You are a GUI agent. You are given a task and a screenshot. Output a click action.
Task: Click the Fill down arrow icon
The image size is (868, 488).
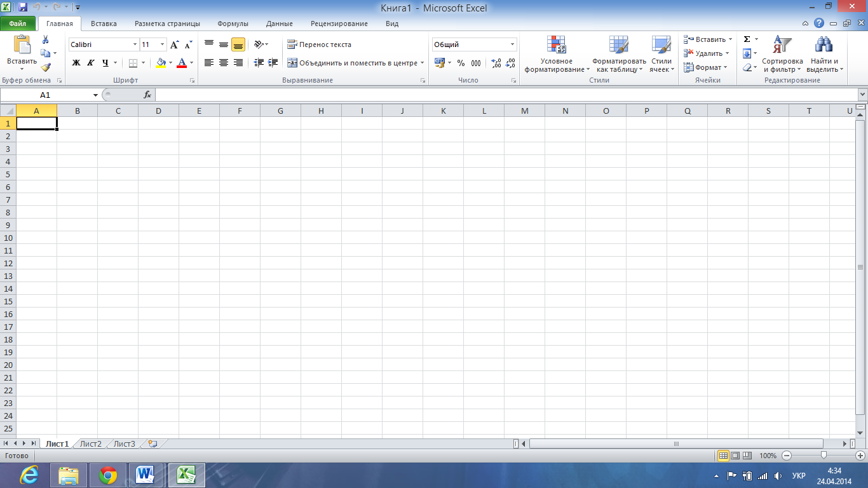[x=747, y=53]
